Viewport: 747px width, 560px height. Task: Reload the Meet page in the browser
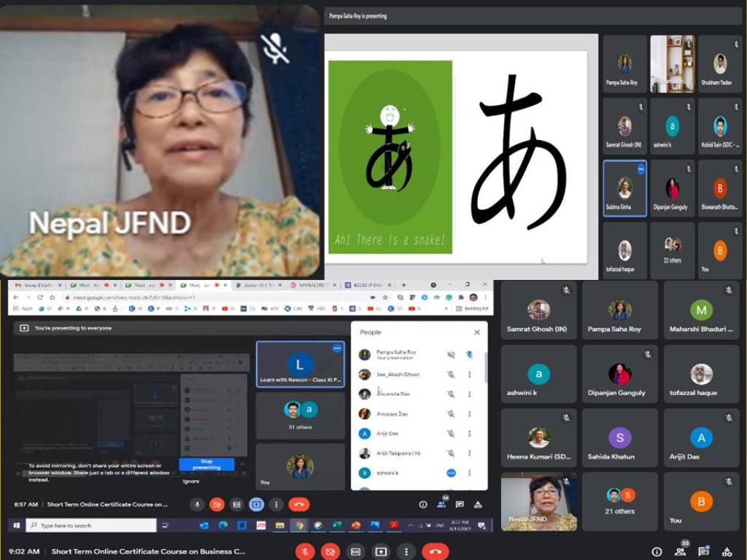coord(40,297)
